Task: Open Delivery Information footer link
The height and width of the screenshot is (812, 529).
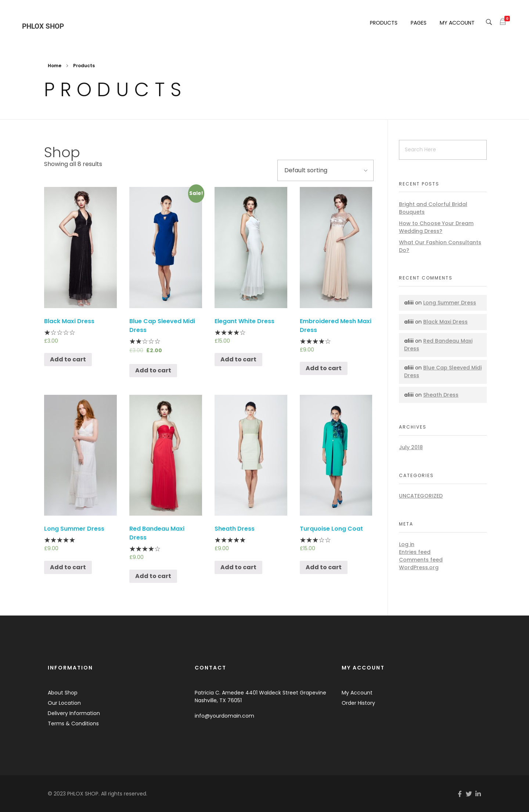Action: point(74,713)
